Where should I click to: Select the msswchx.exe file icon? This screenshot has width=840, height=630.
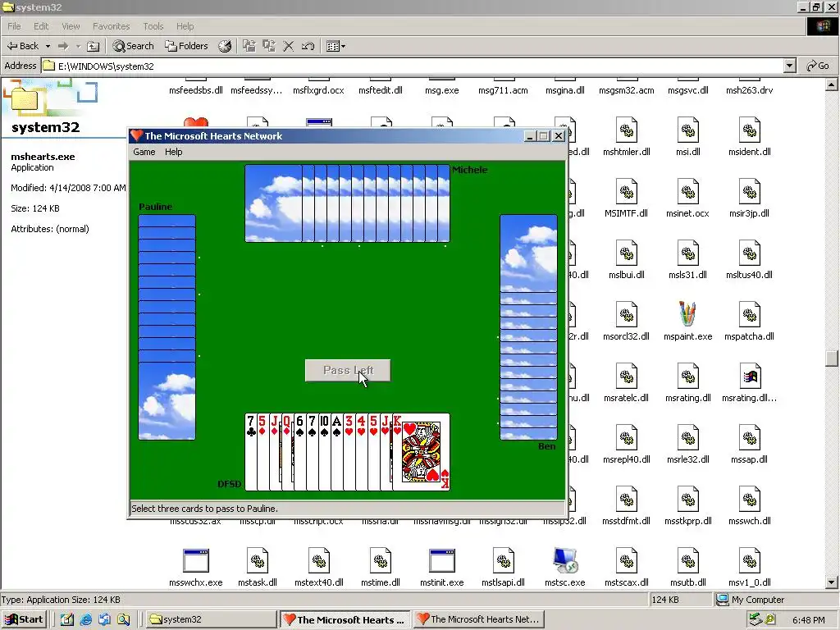click(x=195, y=560)
